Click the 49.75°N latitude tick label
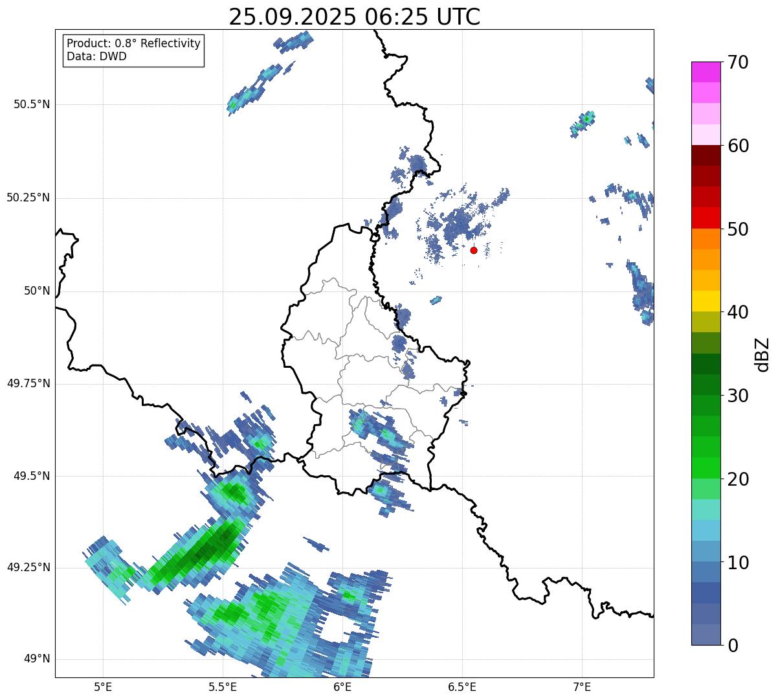Screen dimensions: 778x700 (28, 383)
